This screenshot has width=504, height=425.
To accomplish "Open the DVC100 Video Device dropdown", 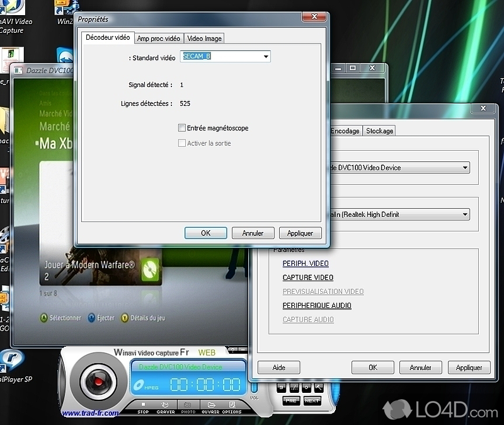I will coord(465,168).
